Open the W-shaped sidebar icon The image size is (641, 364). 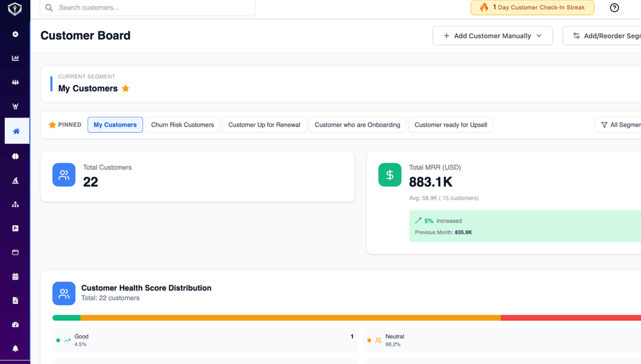[15, 106]
